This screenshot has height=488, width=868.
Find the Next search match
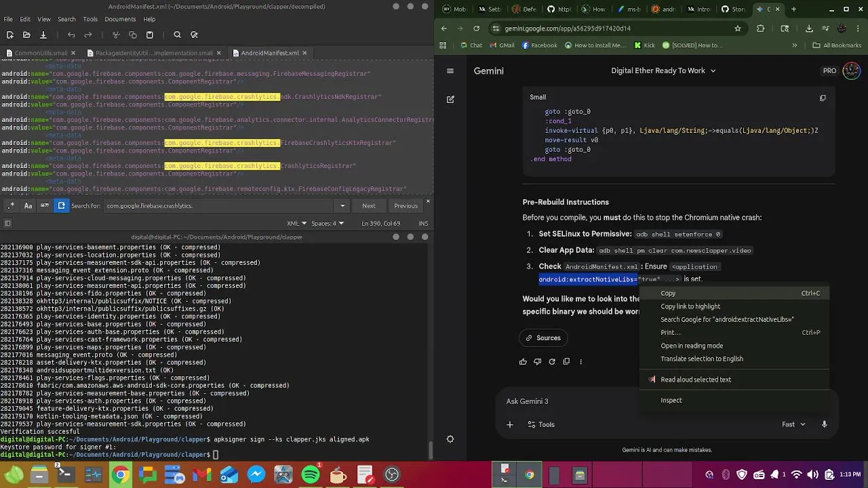pyautogui.click(x=369, y=205)
